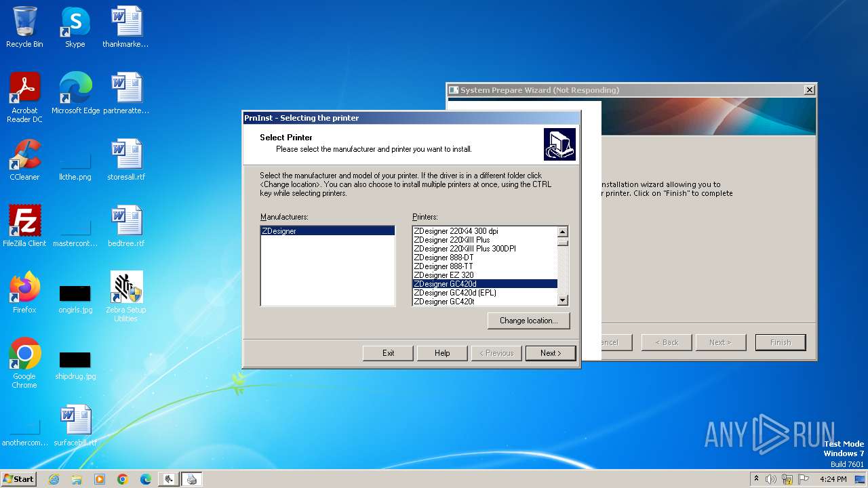This screenshot has width=868, height=488.
Task: Launch Zebra Setup Utilities shortcut
Action: coord(125,296)
